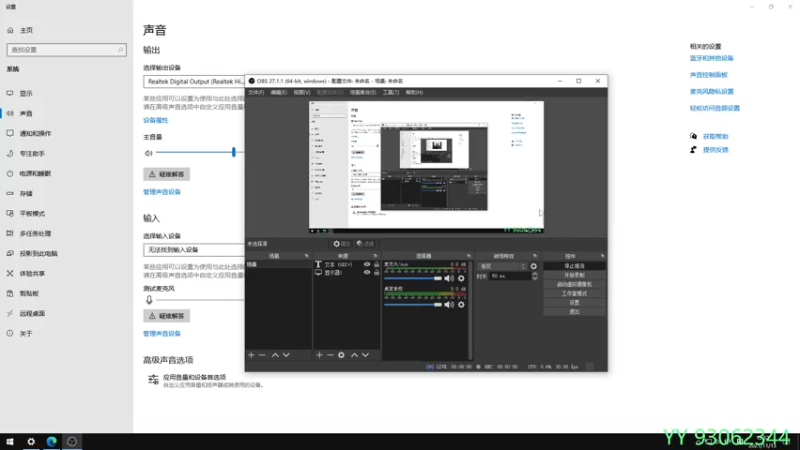
Task: Click the Filters button above Sources panel
Action: (365, 244)
